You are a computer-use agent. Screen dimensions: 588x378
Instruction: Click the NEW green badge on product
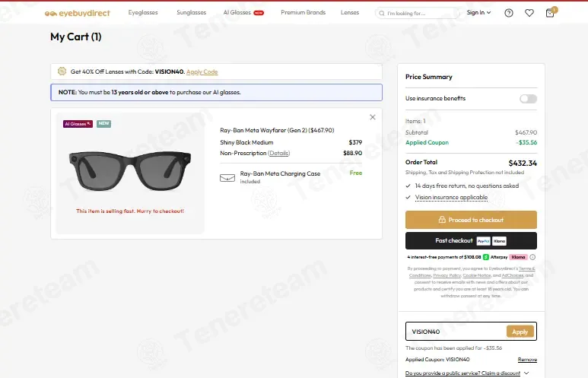(104, 124)
